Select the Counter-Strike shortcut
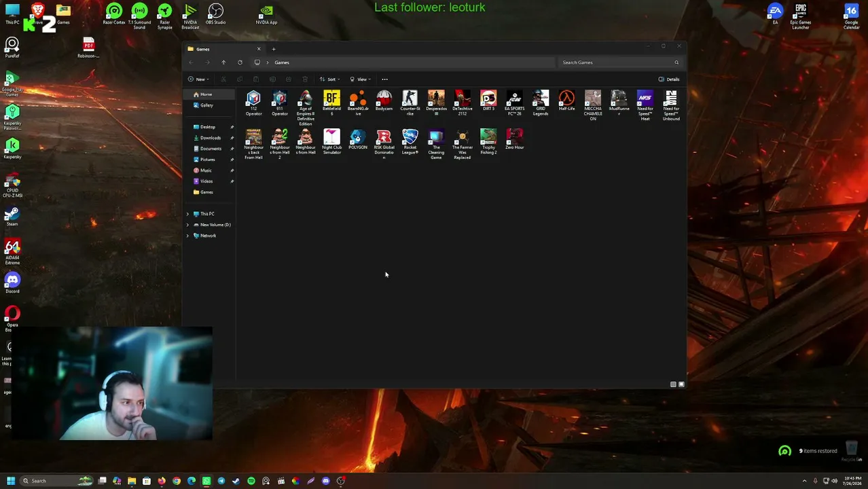This screenshot has width=868, height=489. [x=410, y=103]
